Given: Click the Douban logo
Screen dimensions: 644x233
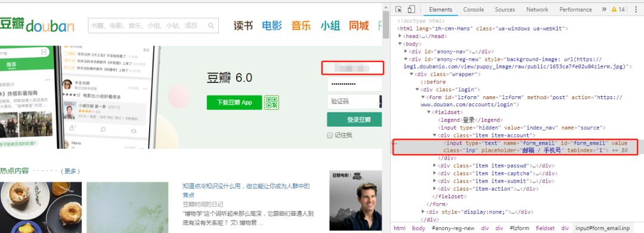Looking at the screenshot, I should pyautogui.click(x=37, y=26).
